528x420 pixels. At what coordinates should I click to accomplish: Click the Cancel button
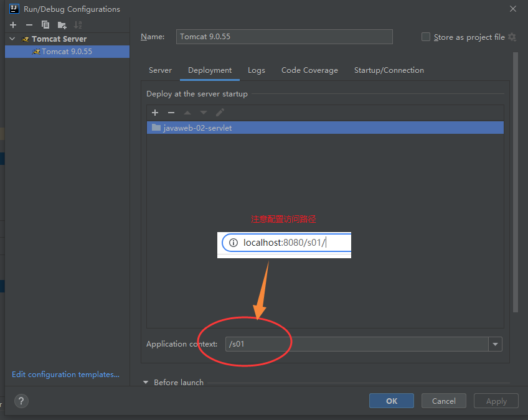(x=443, y=401)
